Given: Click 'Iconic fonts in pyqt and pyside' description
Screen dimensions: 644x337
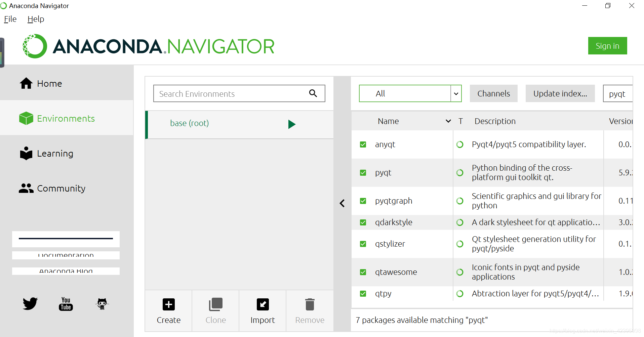Looking at the screenshot, I should [526, 272].
